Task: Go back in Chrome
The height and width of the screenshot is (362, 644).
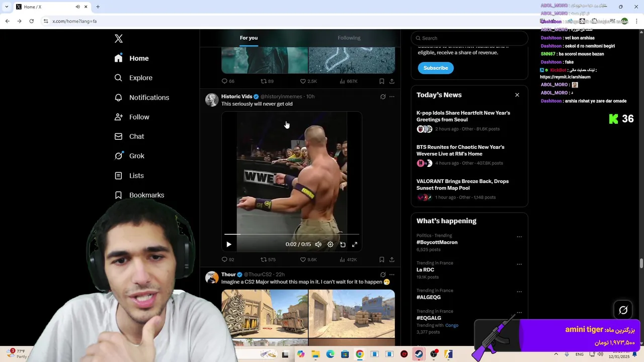Action: (7, 21)
